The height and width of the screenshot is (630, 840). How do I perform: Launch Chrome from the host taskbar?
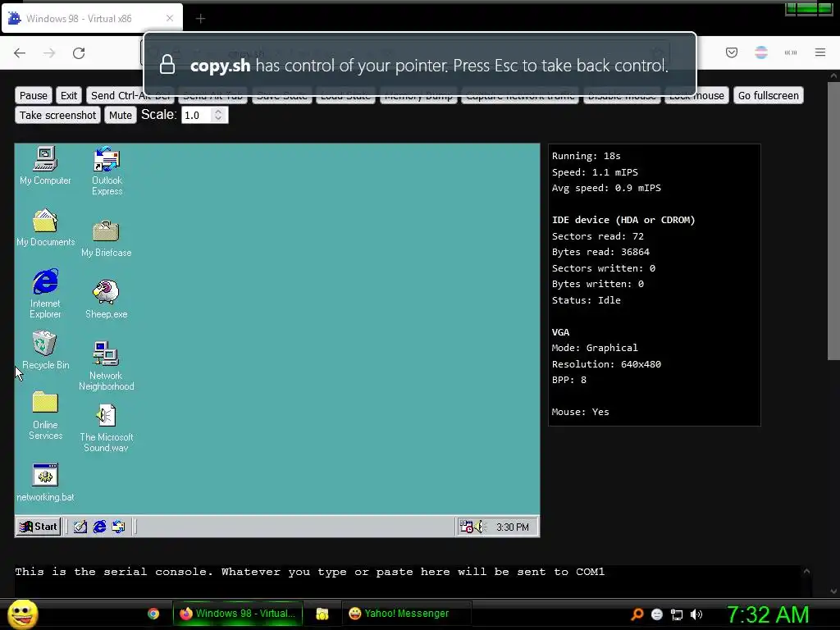pos(153,614)
